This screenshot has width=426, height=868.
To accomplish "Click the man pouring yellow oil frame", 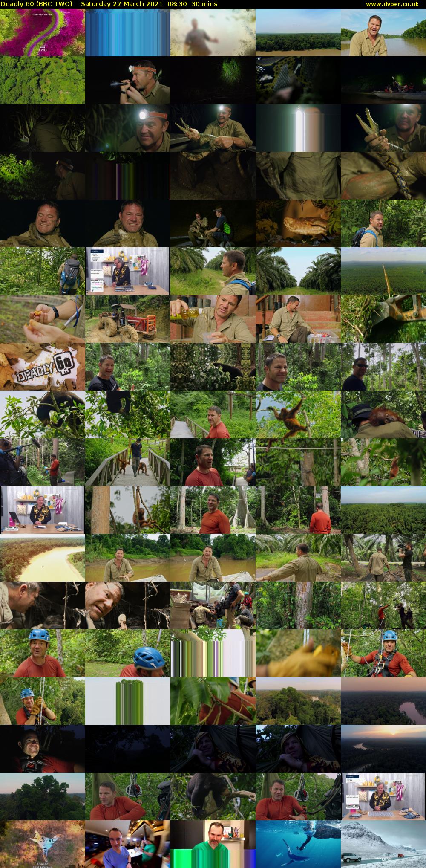I will coord(213,319).
